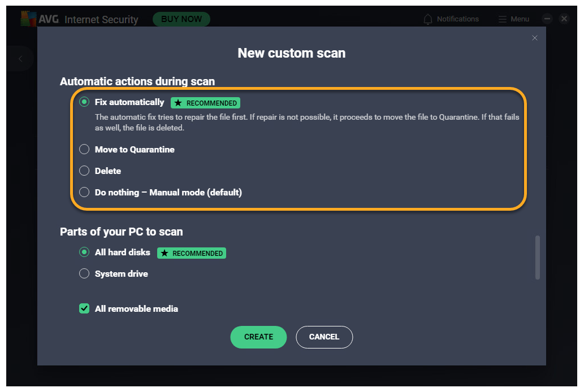Minimize the AVG window
The height and width of the screenshot is (392, 584).
click(547, 19)
